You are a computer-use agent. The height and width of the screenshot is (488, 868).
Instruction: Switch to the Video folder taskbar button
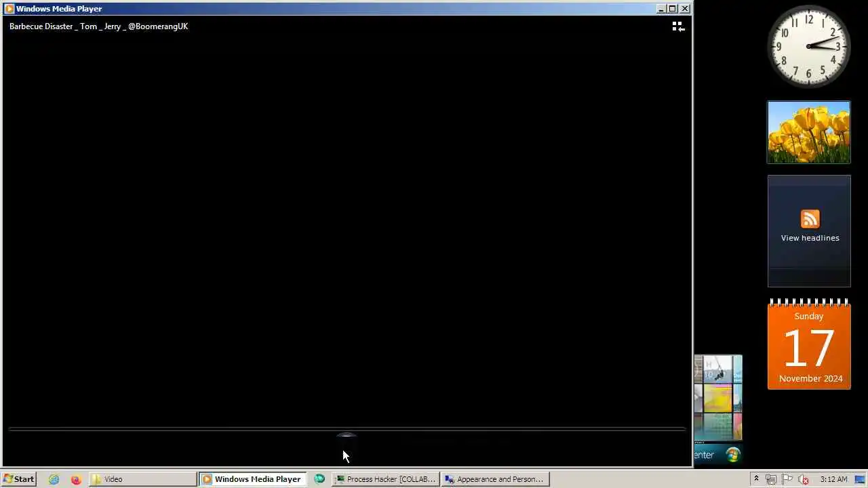coord(142,479)
